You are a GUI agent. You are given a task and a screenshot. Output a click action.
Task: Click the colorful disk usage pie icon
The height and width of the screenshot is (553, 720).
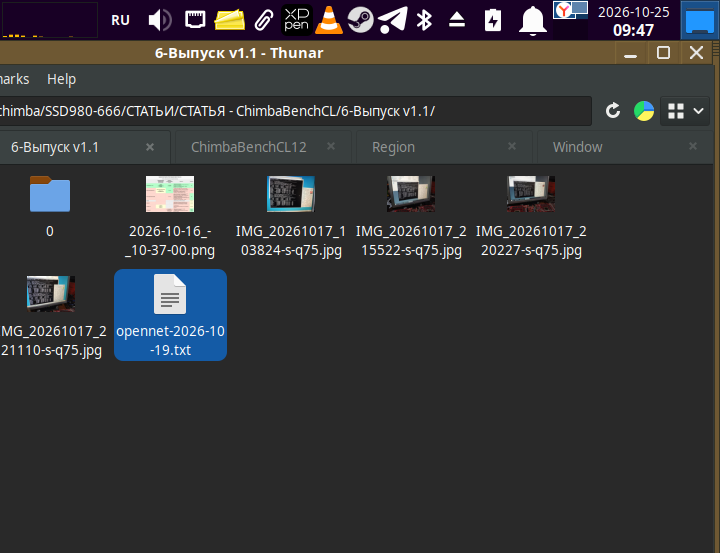(x=644, y=111)
